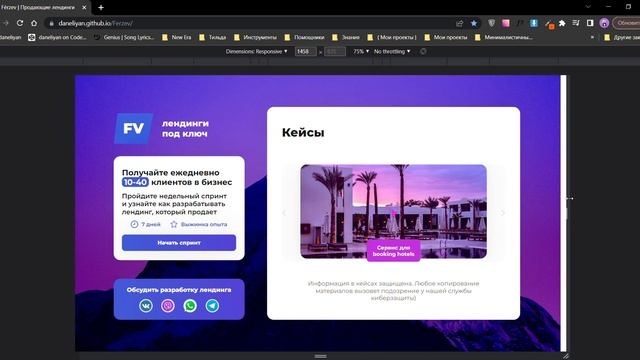Click the rotate viewport icon

click(x=423, y=51)
